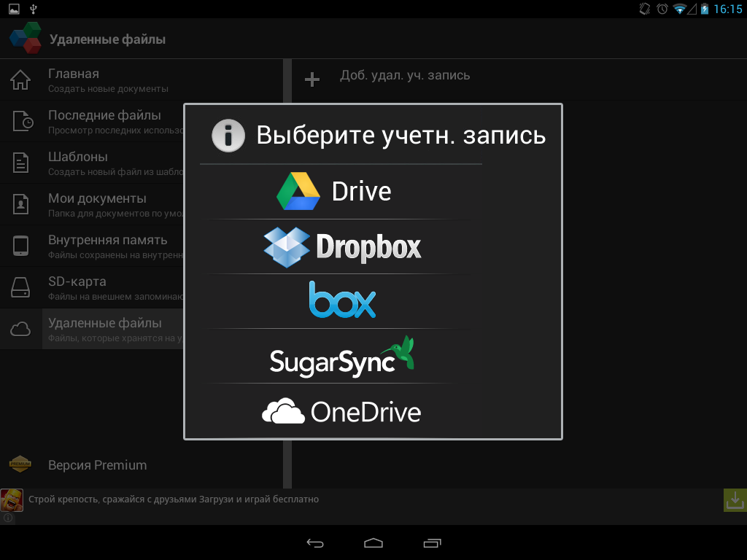This screenshot has height=560, width=747.
Task: Tap the ad info icon
Action: [x=7, y=518]
